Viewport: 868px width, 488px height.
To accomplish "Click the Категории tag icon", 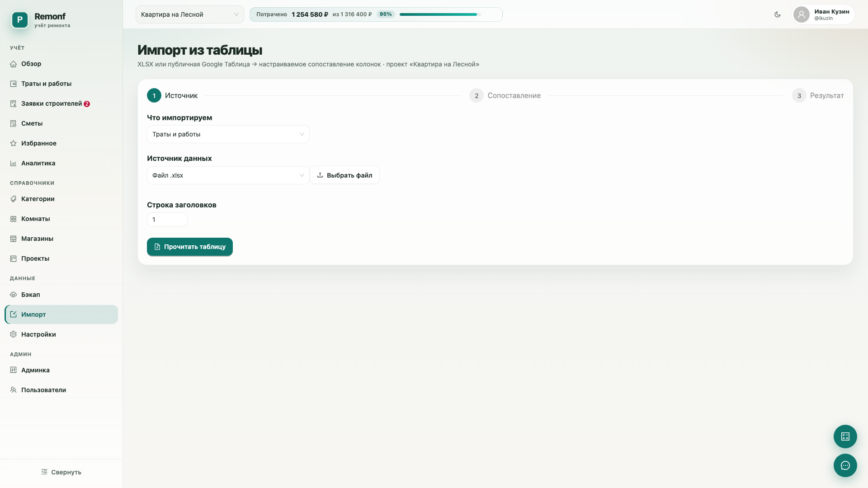I will (x=14, y=199).
